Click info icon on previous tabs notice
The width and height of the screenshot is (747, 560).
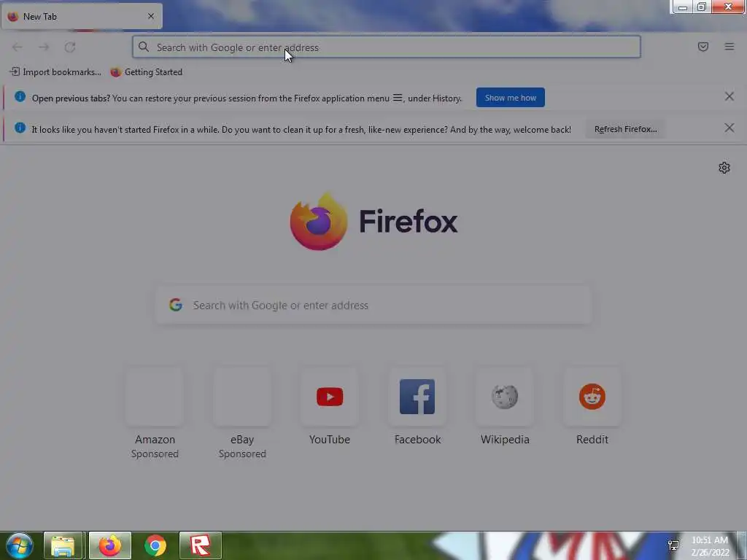click(20, 96)
